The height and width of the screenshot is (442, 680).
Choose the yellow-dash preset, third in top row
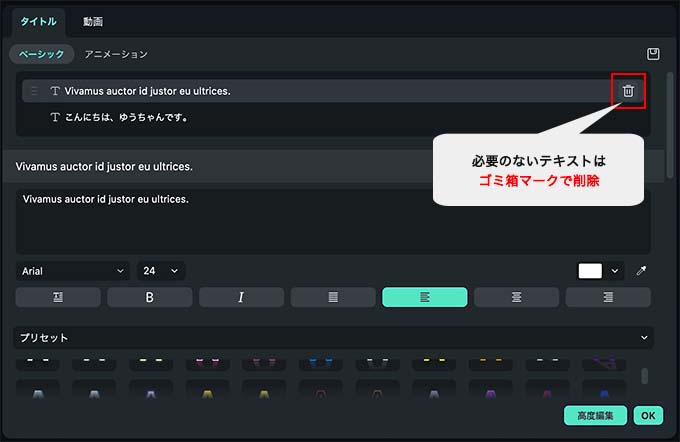[151, 362]
